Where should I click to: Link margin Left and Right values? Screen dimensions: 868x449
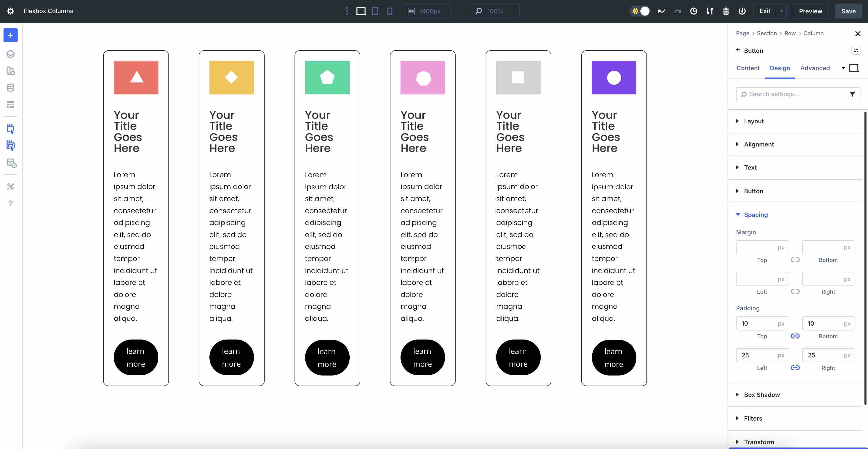(x=795, y=291)
